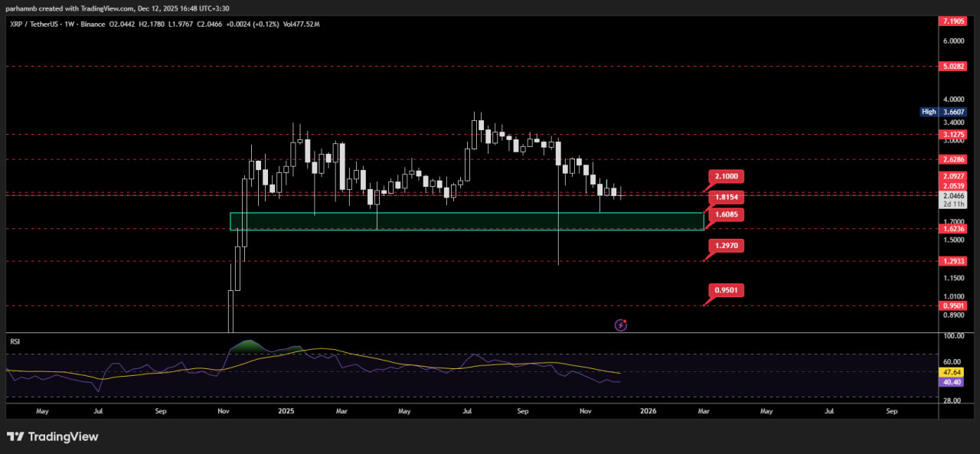Viewport: 980px width, 454px height.
Task: Click the 2.6286 price axis label
Action: point(953,160)
